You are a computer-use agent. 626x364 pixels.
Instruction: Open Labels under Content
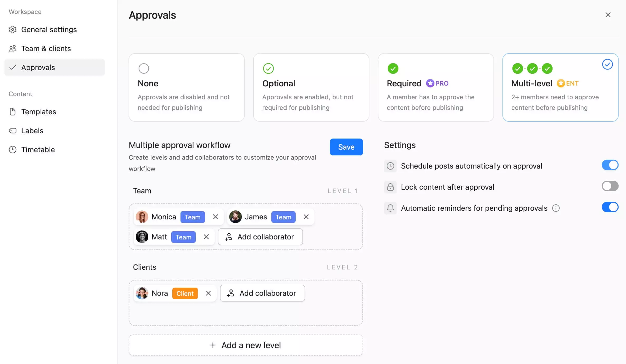[55, 131]
